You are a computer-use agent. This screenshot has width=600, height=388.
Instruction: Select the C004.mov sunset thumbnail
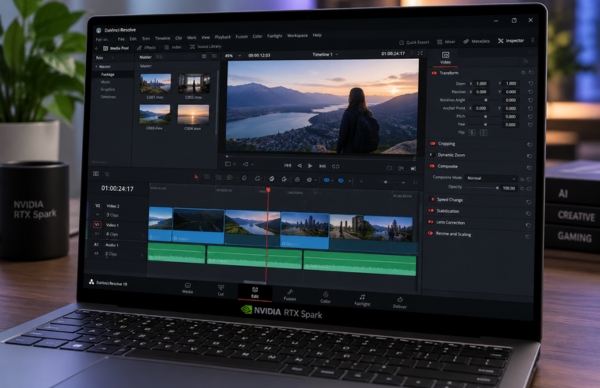tap(193, 115)
